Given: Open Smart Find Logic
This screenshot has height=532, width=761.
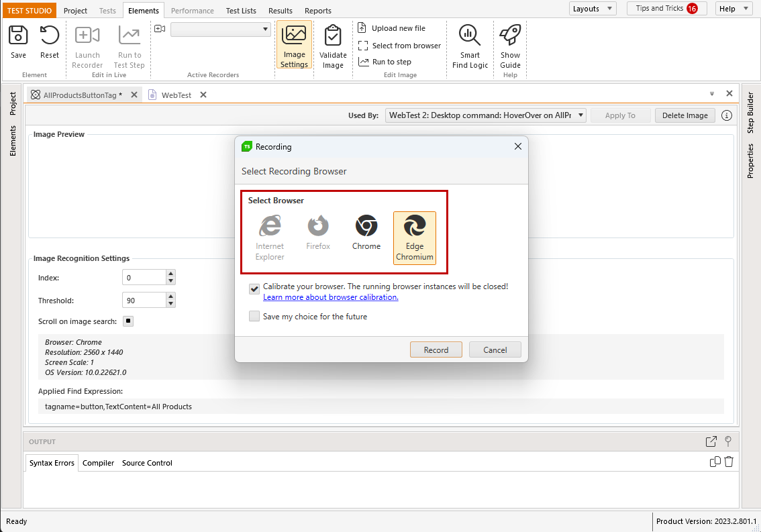Looking at the screenshot, I should tap(470, 46).
